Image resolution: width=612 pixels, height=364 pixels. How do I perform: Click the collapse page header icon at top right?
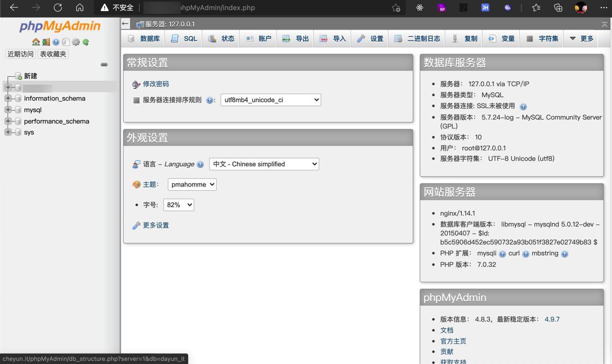pyautogui.click(x=604, y=24)
